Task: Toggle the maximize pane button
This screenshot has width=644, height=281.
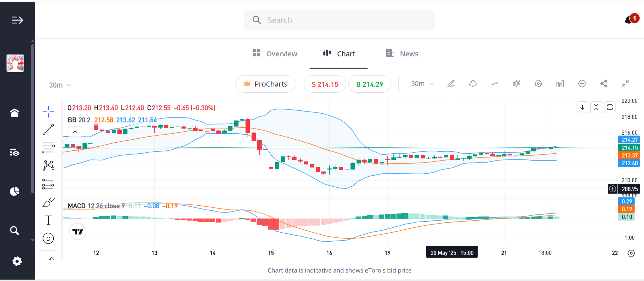Action: (x=610, y=107)
